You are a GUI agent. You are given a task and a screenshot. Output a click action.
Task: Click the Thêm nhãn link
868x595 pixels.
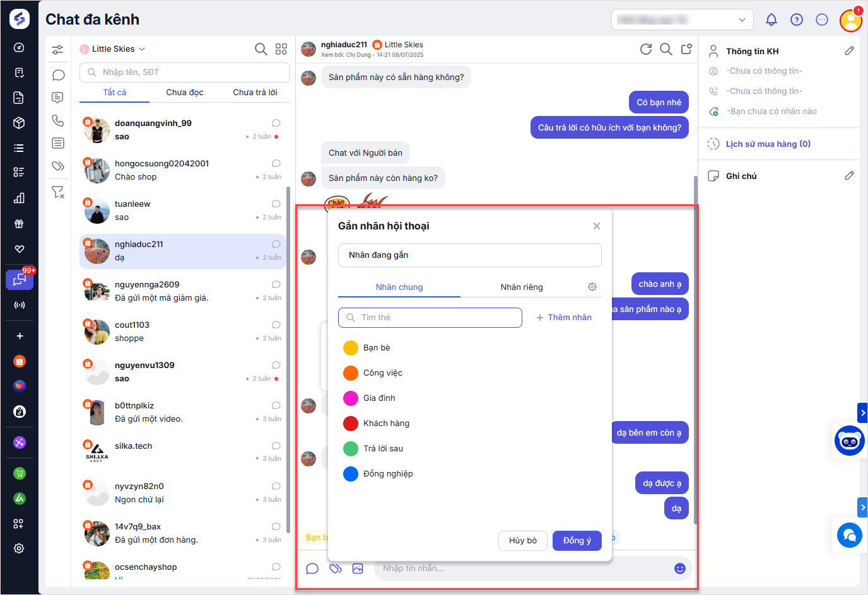(564, 318)
